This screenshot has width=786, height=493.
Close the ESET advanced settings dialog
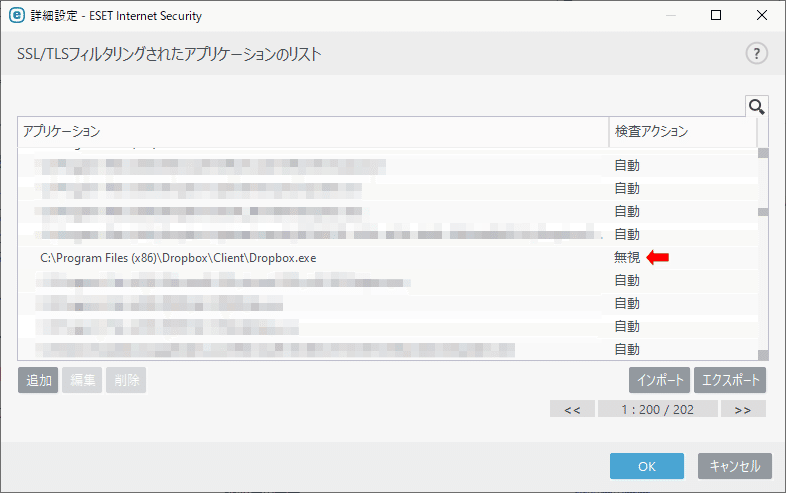tap(761, 15)
